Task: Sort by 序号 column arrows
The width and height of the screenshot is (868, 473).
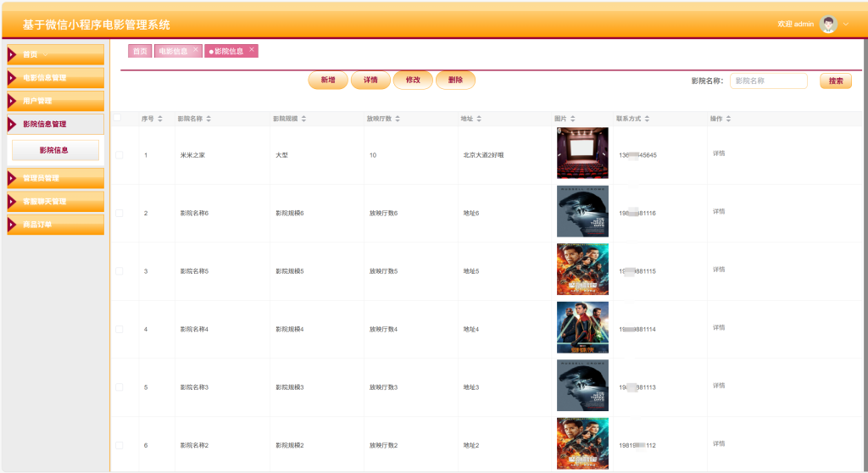Action: pos(160,119)
